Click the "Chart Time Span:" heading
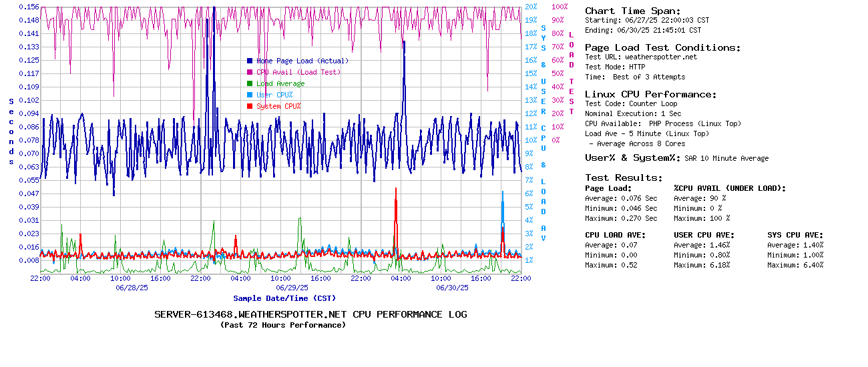The width and height of the screenshot is (868, 367). (x=632, y=11)
